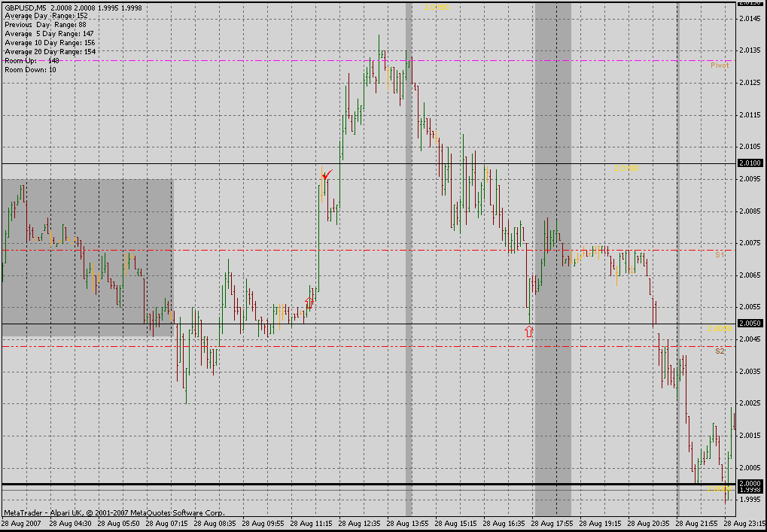The height and width of the screenshot is (532, 767).
Task: Click the Room Down: 10 label
Action: click(x=30, y=69)
